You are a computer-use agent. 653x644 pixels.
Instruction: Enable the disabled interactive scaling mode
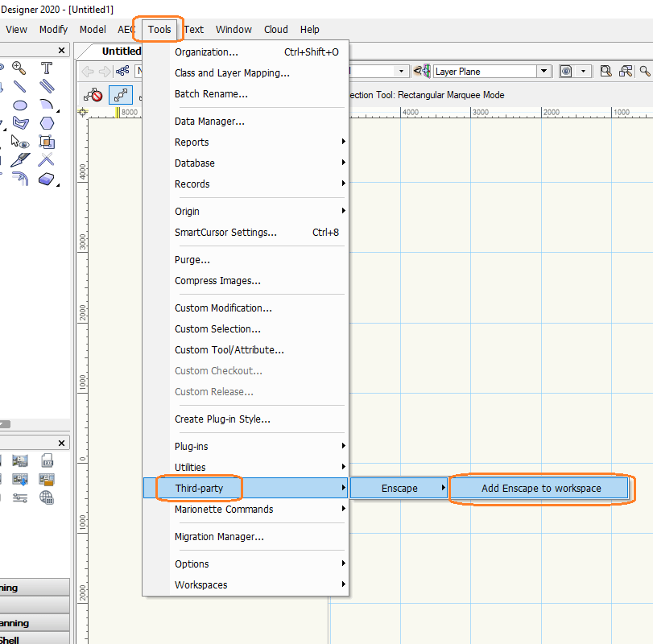[93, 95]
